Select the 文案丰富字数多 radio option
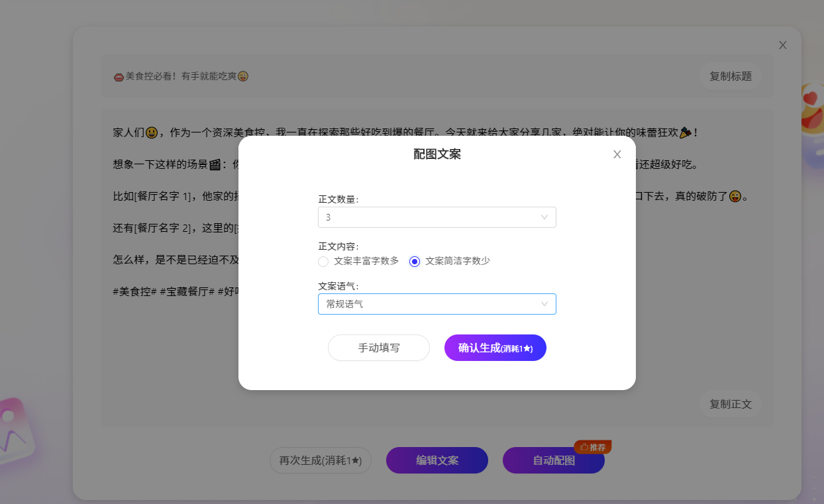This screenshot has height=504, width=824. (323, 261)
